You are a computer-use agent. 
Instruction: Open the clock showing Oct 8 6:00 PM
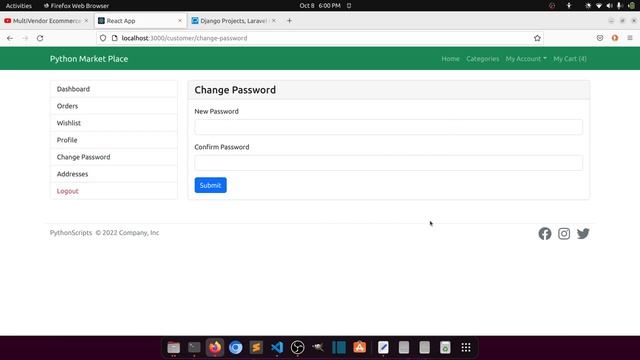pyautogui.click(x=320, y=6)
